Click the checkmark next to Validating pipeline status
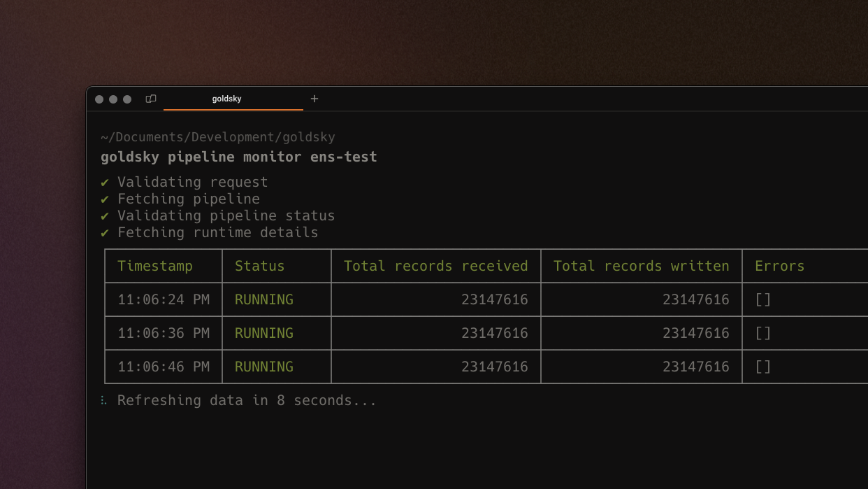Viewport: 868px width, 489px height. [x=105, y=215]
